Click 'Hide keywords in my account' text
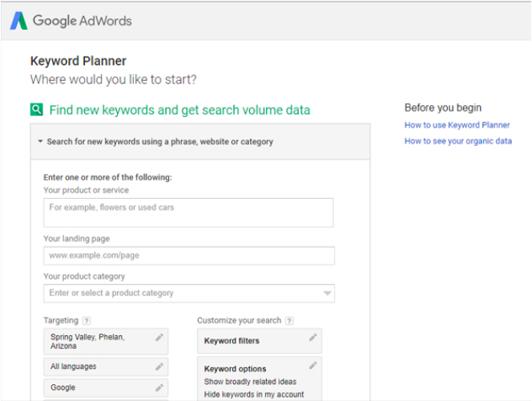This screenshot has width=532, height=401. tap(254, 395)
